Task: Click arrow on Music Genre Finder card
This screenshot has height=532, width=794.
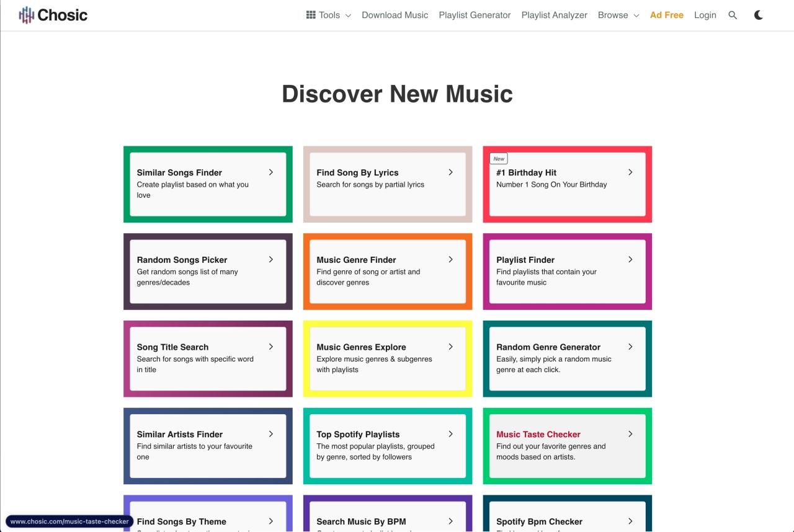Action: click(x=451, y=260)
